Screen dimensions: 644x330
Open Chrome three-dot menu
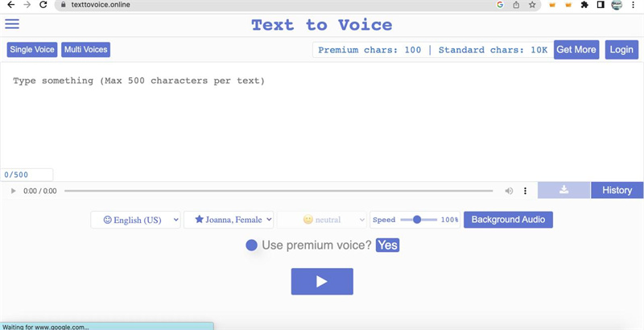pos(633,5)
